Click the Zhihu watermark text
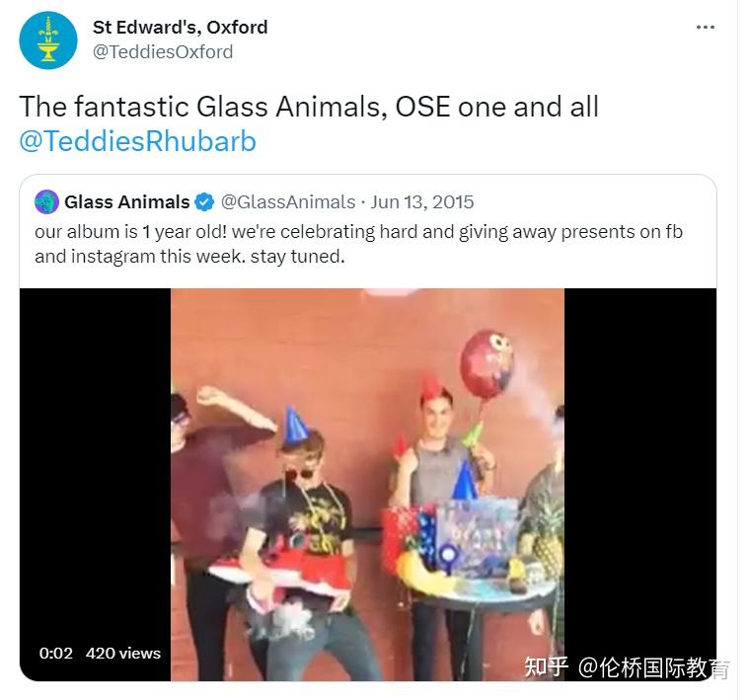Image resolution: width=749 pixels, height=700 pixels. tap(627, 667)
